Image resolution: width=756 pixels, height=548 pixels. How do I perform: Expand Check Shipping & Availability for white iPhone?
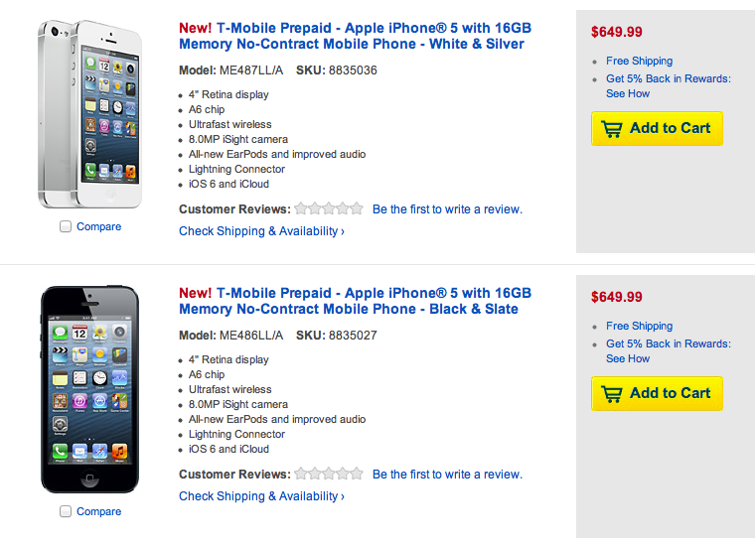click(x=261, y=231)
